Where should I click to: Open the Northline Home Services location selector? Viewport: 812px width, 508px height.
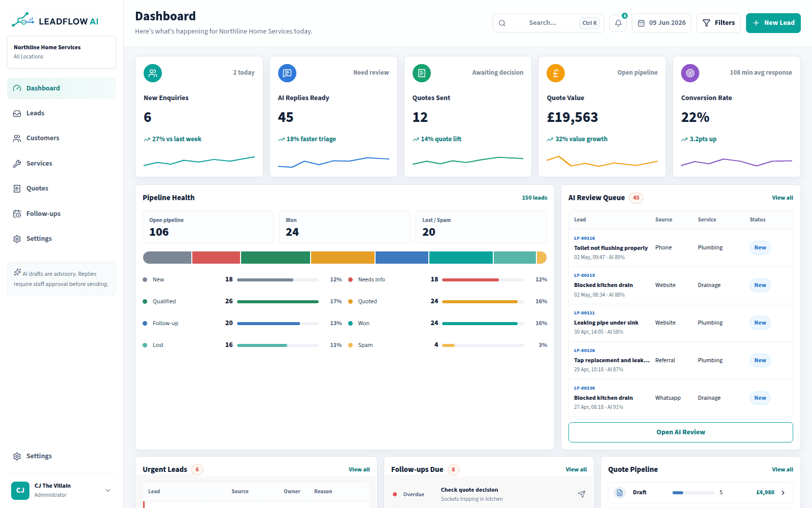(x=61, y=52)
